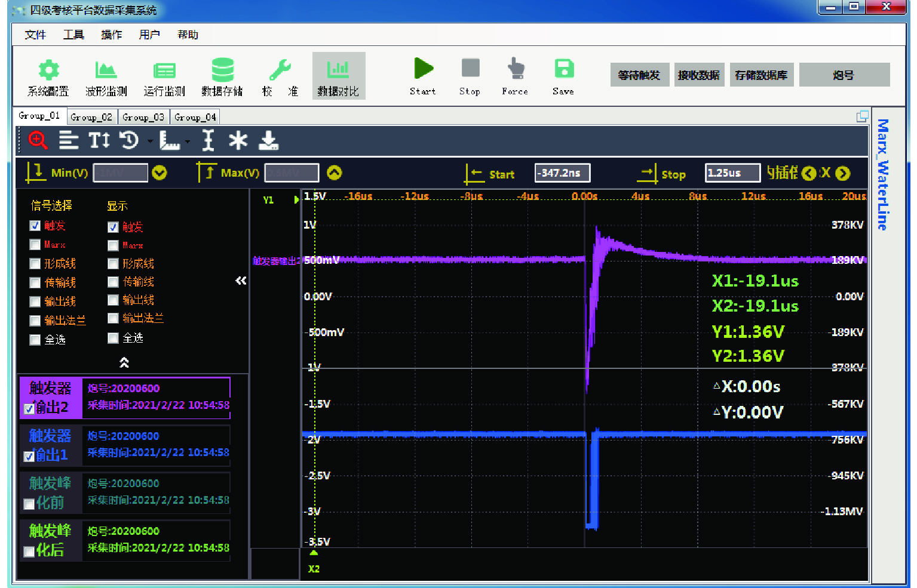Click the restore panel icon near tabs
Image resolution: width=917 pixels, height=588 pixels.
point(862,116)
